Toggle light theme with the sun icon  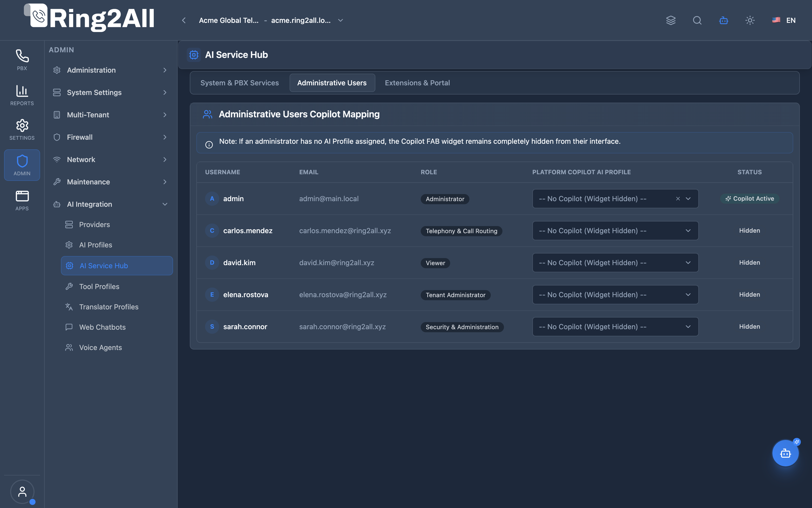click(750, 20)
